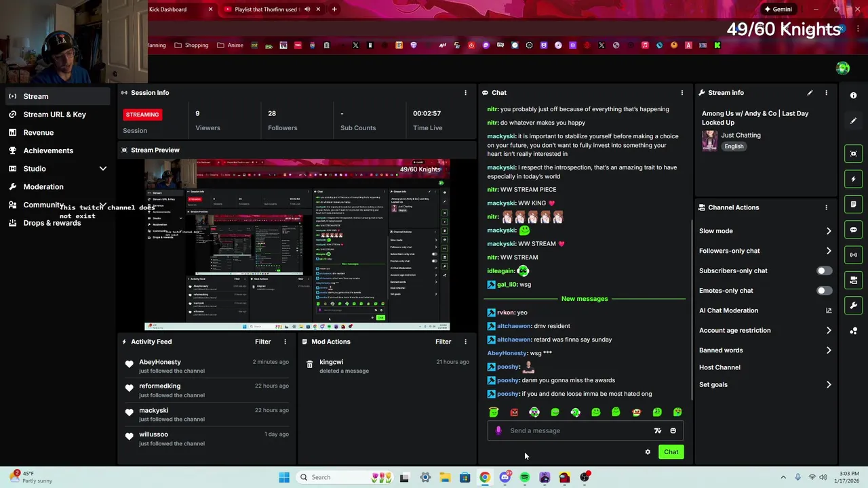Click the Stream Preview video thumbnail

(x=297, y=245)
